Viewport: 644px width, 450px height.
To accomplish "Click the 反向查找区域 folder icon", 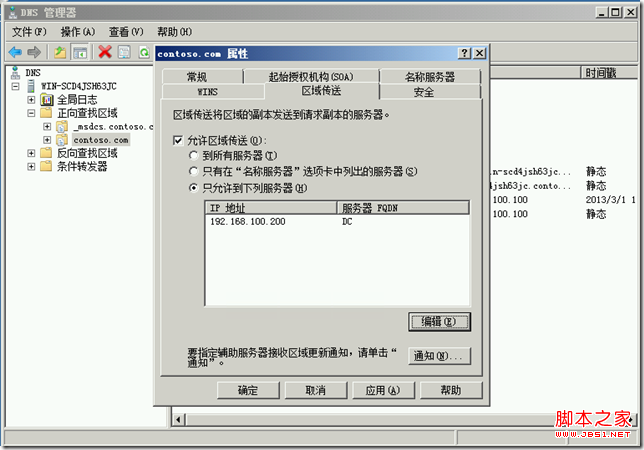I will 46,153.
